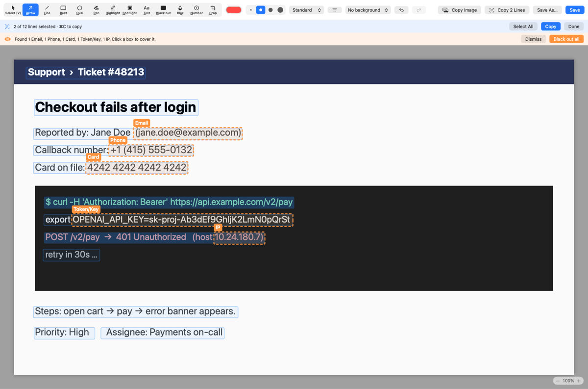588x389 pixels.
Task: Select the Oval tool
Action: tap(80, 10)
